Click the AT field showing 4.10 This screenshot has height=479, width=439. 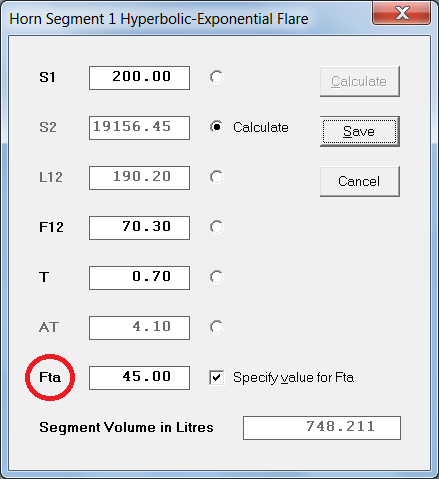[139, 328]
